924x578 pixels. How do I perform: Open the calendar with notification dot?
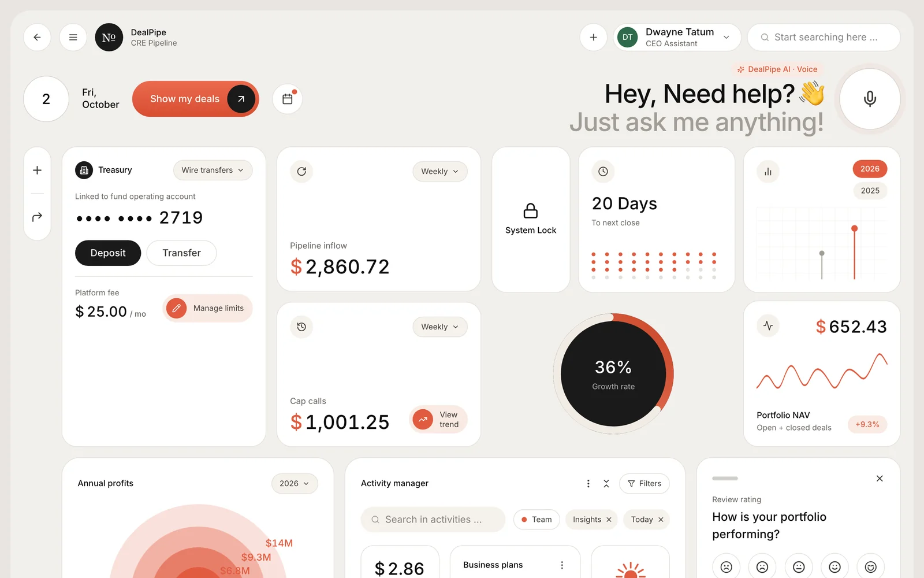coord(288,99)
